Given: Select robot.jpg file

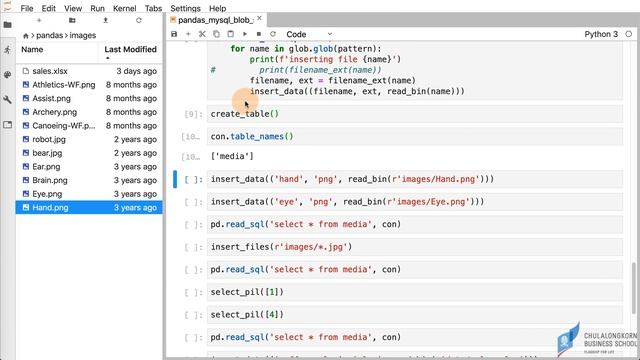Looking at the screenshot, I should click(89, 139).
